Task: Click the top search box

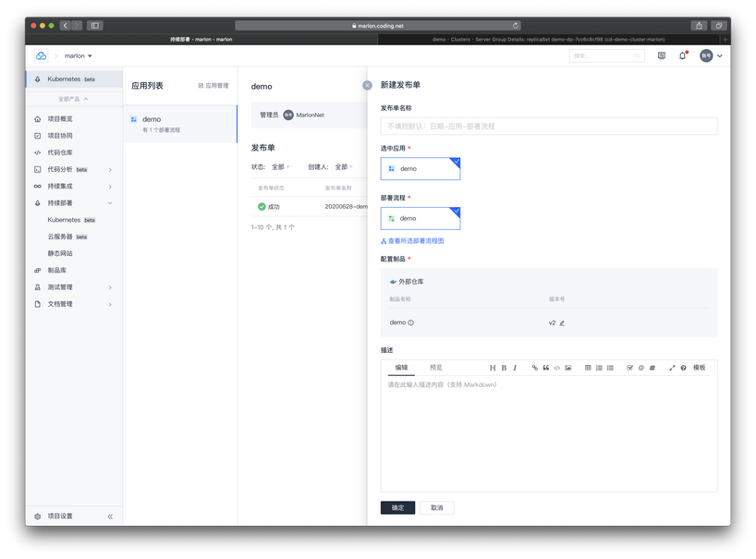Action: point(606,55)
